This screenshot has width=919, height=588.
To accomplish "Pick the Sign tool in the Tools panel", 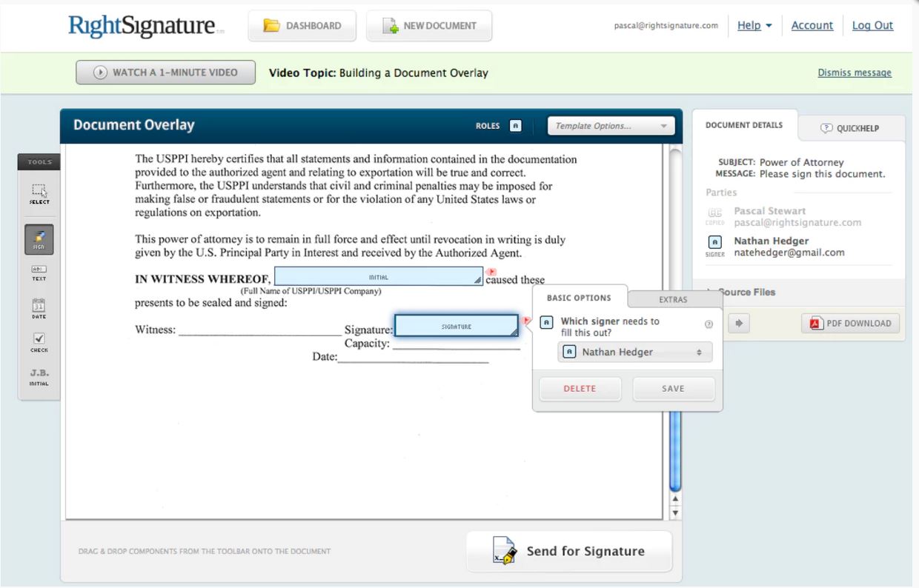I will pyautogui.click(x=39, y=240).
